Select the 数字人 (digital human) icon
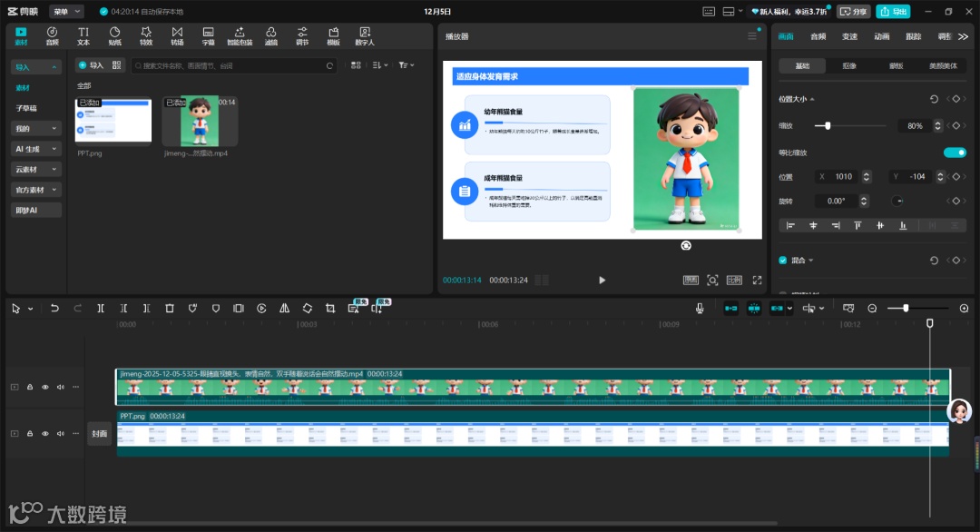The image size is (980, 532). coord(364,35)
